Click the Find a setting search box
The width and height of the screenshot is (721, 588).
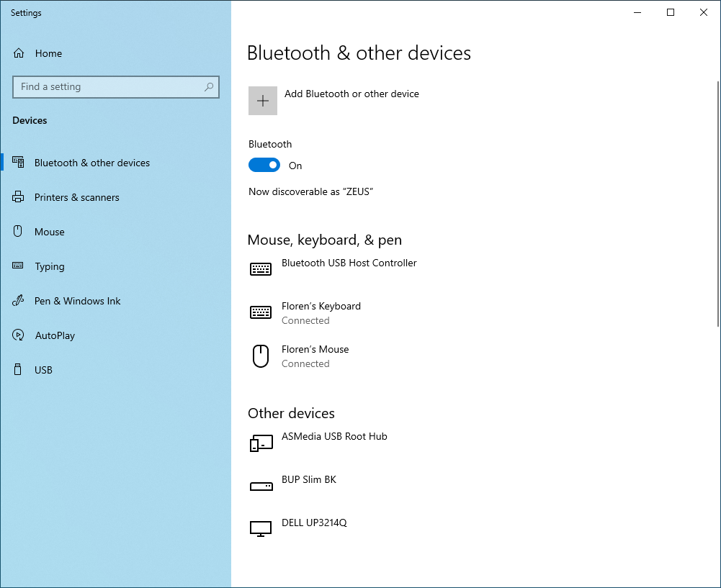[108, 86]
